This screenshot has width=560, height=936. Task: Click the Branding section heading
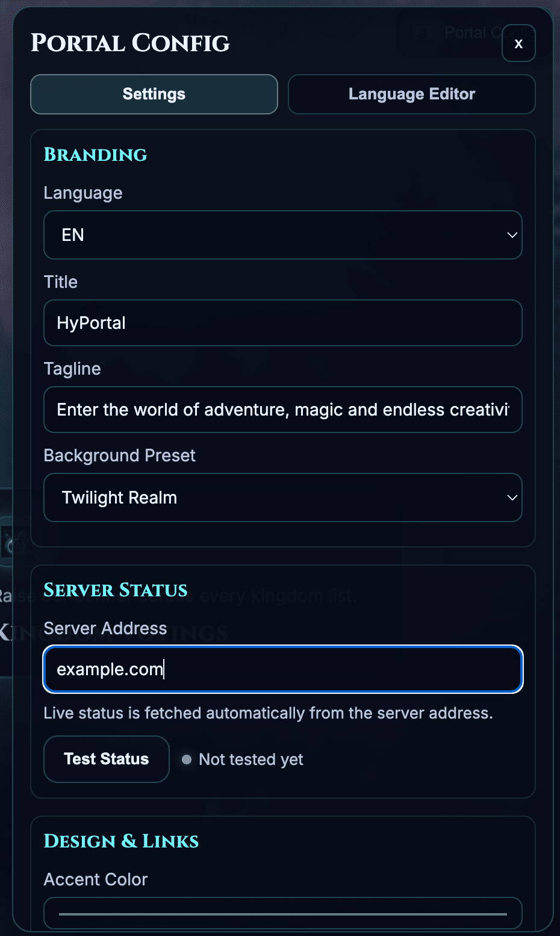tap(95, 155)
